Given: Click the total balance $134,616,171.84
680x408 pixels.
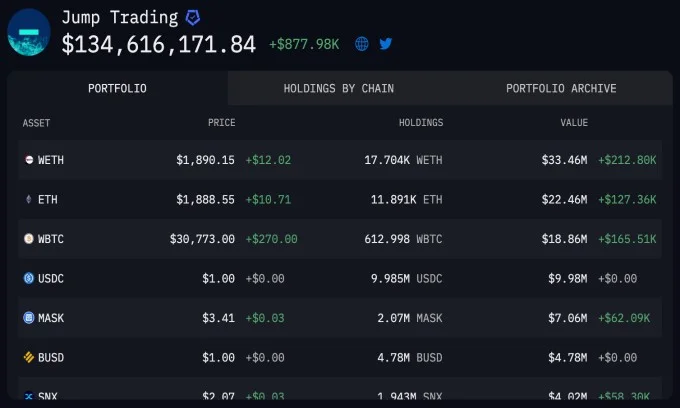Looking at the screenshot, I should point(159,44).
